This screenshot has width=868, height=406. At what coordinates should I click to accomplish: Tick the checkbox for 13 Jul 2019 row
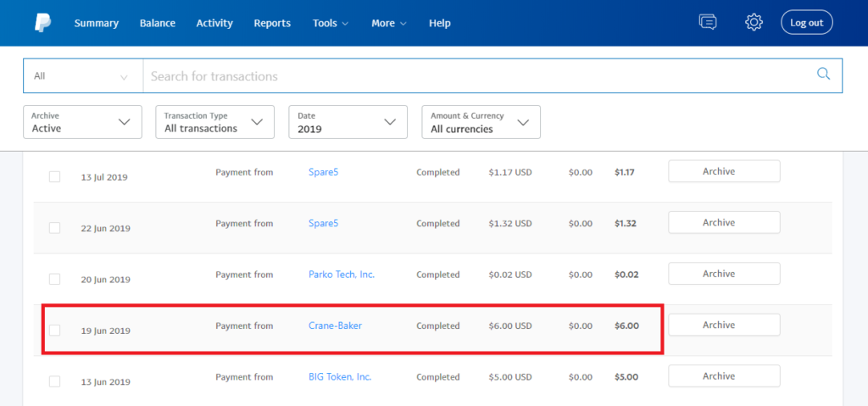pos(55,176)
